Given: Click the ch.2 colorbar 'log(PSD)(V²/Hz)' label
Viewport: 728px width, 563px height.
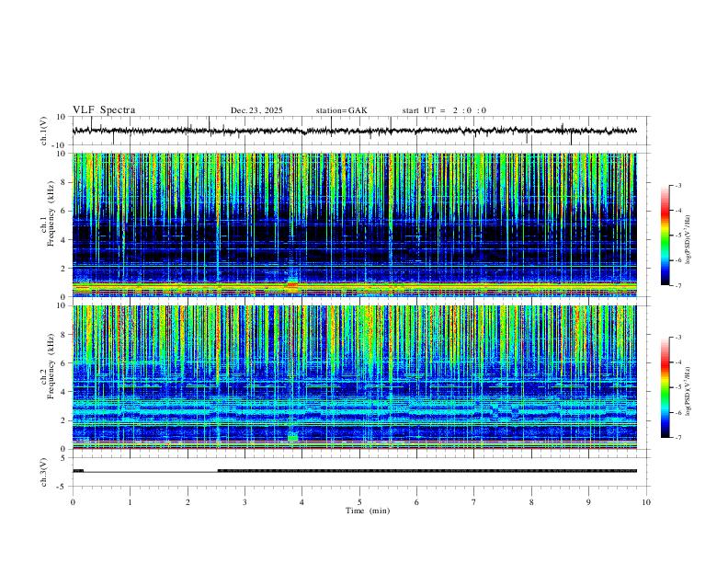Looking at the screenshot, I should tap(688, 391).
